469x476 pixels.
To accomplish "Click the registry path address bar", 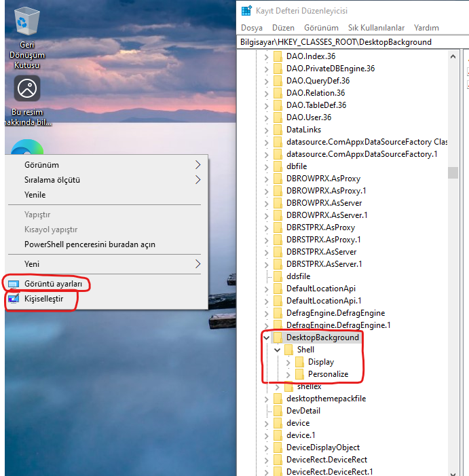I will (x=354, y=42).
